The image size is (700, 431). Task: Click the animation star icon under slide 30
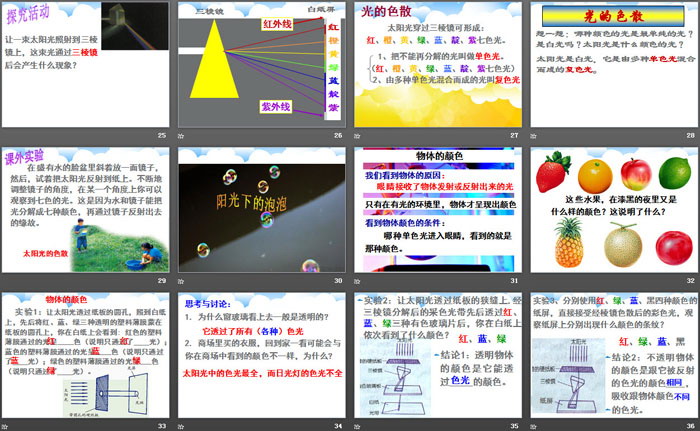pyautogui.click(x=181, y=281)
